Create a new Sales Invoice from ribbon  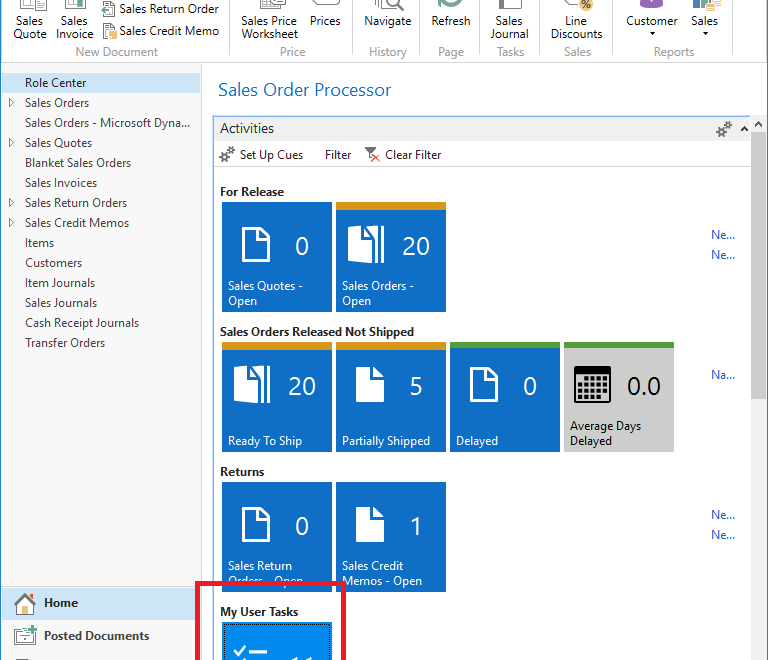pos(74,21)
